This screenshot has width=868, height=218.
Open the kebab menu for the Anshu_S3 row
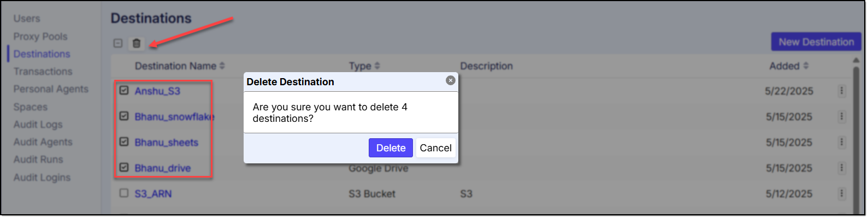click(842, 91)
